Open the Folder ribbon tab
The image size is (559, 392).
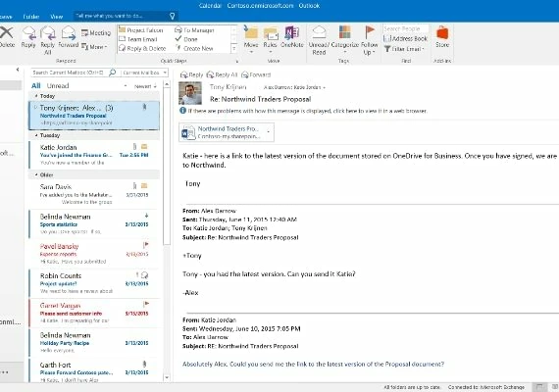[x=31, y=17]
